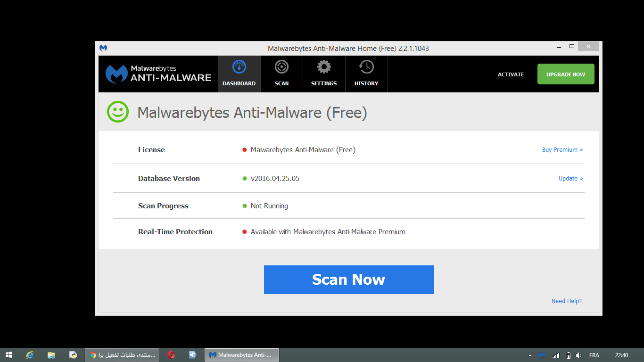The width and height of the screenshot is (644, 362).
Task: Show hidden system tray icons
Action: pos(530,355)
